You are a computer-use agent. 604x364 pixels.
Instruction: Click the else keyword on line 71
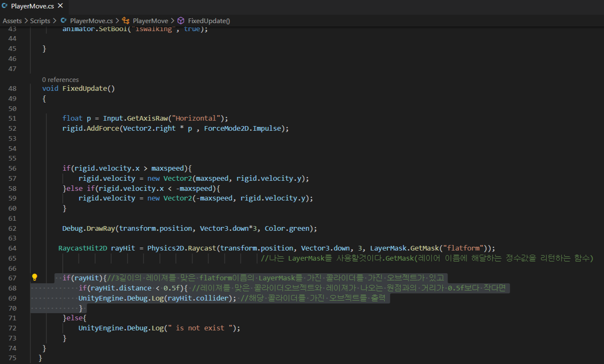(74, 318)
